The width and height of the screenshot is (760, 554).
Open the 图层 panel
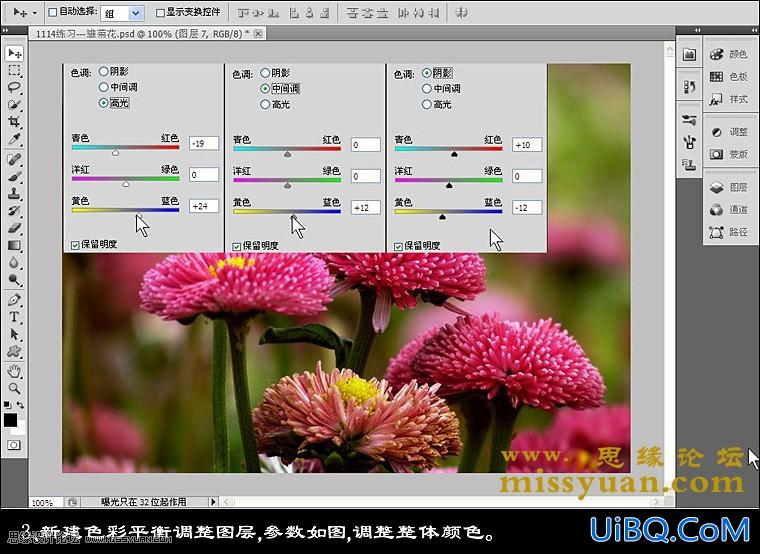point(730,187)
